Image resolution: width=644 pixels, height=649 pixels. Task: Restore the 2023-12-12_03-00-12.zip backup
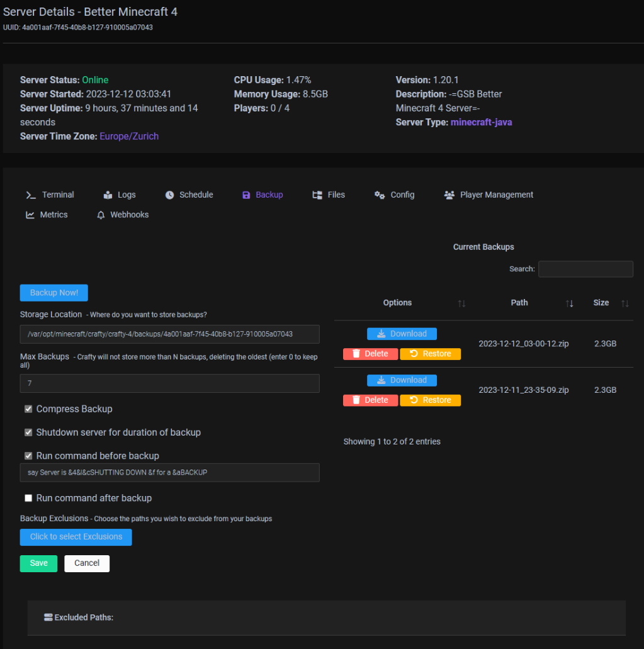pyautogui.click(x=430, y=354)
